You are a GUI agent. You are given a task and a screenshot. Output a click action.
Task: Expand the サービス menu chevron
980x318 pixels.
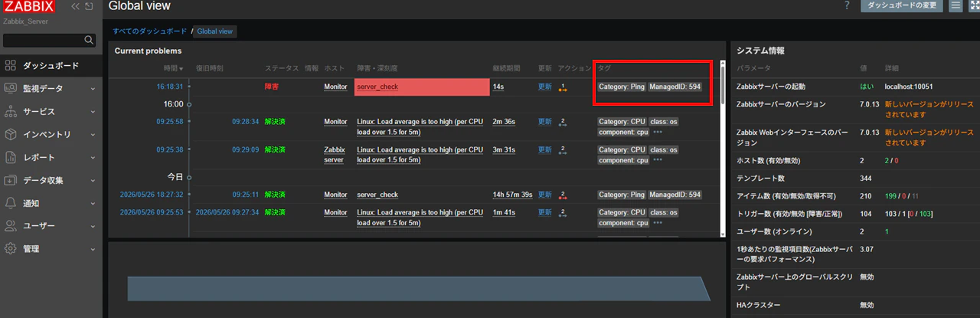click(93, 112)
